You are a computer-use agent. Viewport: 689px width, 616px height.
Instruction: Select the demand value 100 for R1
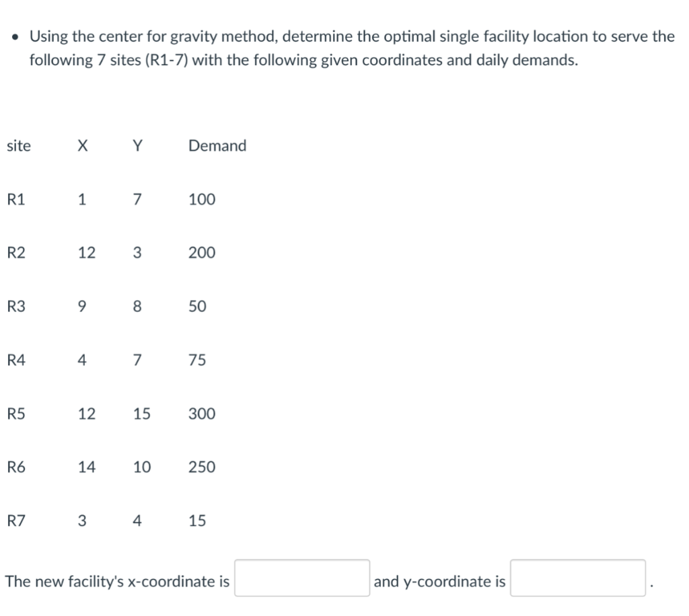pyautogui.click(x=201, y=199)
